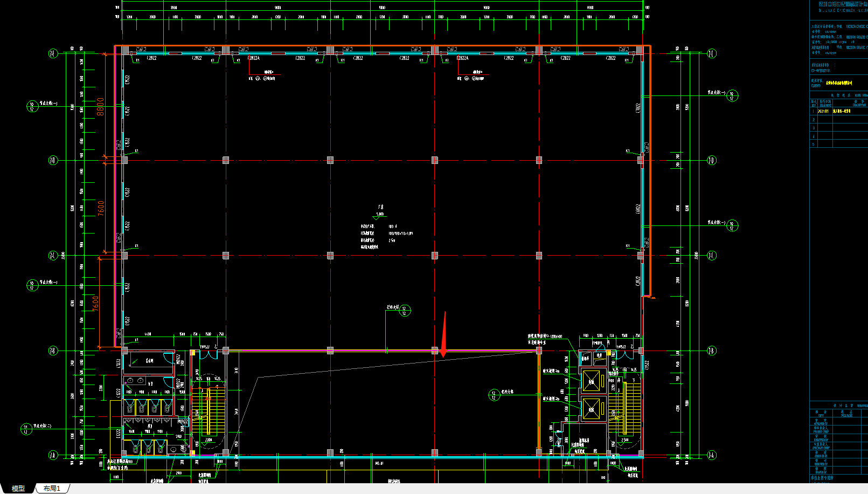The image size is (868, 494).
Task: Select the 厂房 room label
Action: (380, 207)
